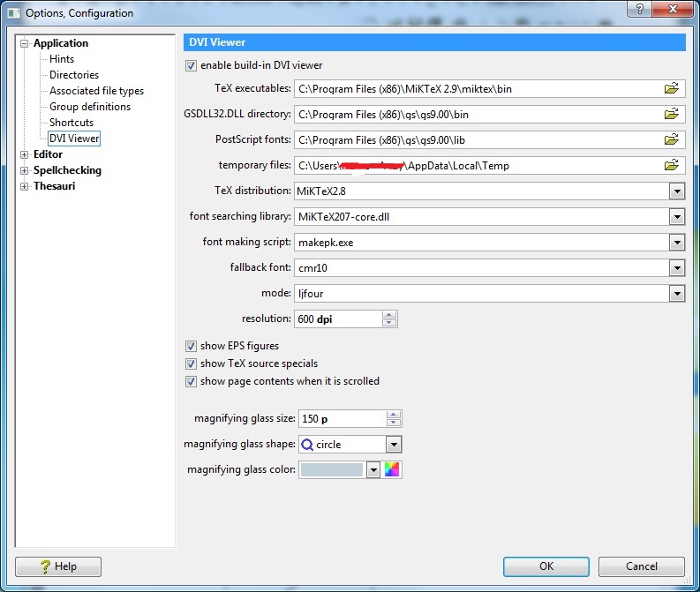Collapse the Application tree node
This screenshot has height=592, width=700.
(24, 44)
